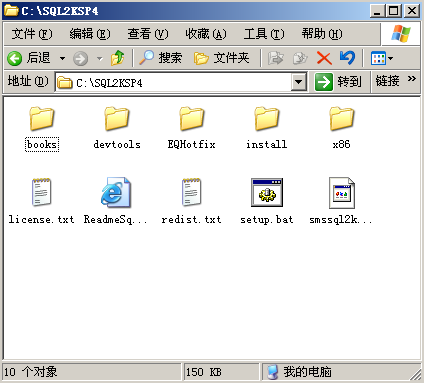Click the 'devtools' folder name label
This screenshot has height=383, width=424.
(117, 144)
